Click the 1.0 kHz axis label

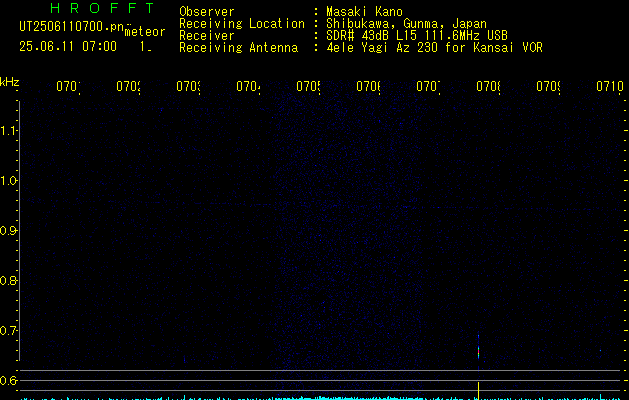point(8,181)
